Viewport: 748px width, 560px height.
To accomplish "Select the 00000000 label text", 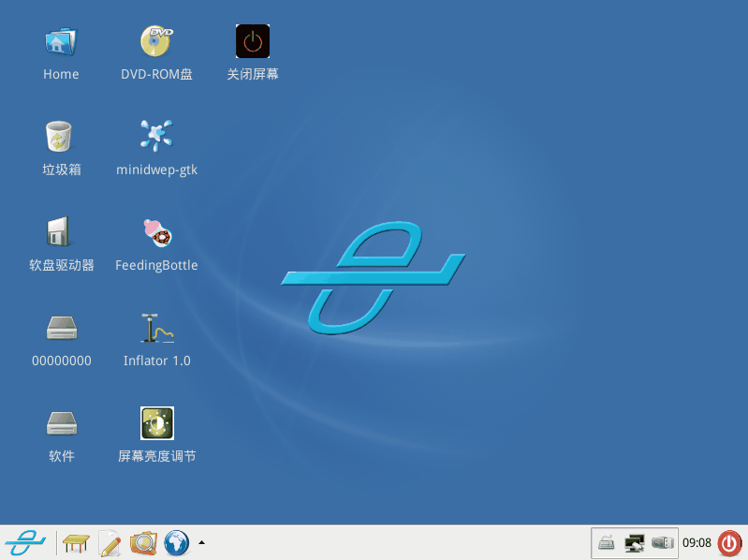I will 62,361.
